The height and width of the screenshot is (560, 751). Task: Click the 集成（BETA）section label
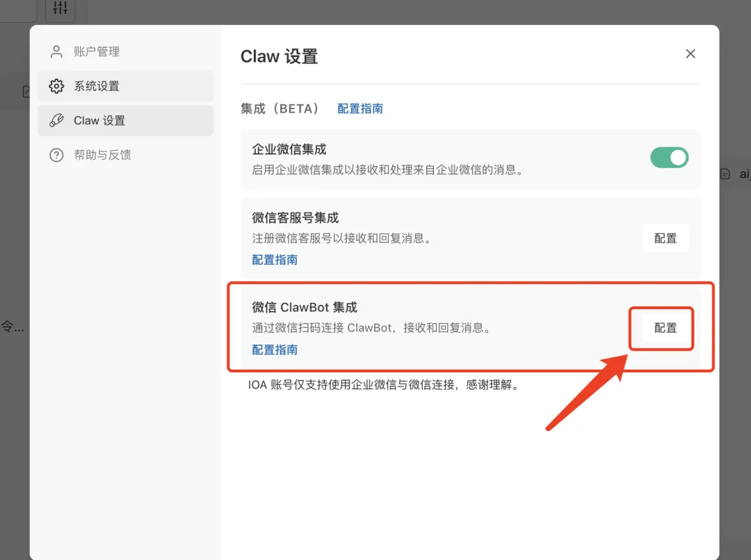280,108
